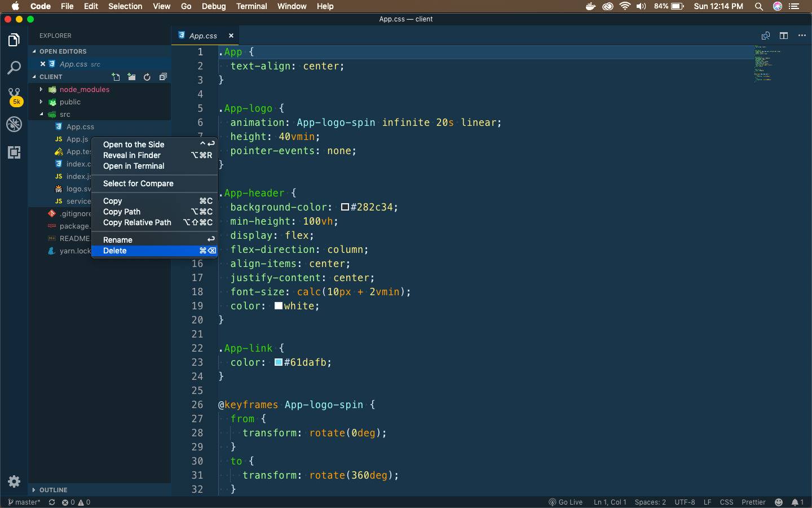Click the feedback smiley in status bar
The height and width of the screenshot is (508, 812).
coord(779,502)
